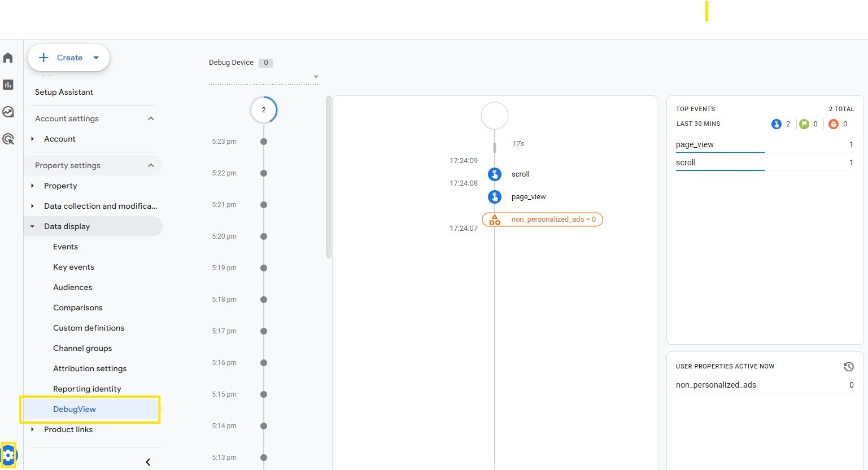Viewport: 868px width, 470px height.
Task: Open the Advertising icon in left rail
Action: (x=8, y=139)
